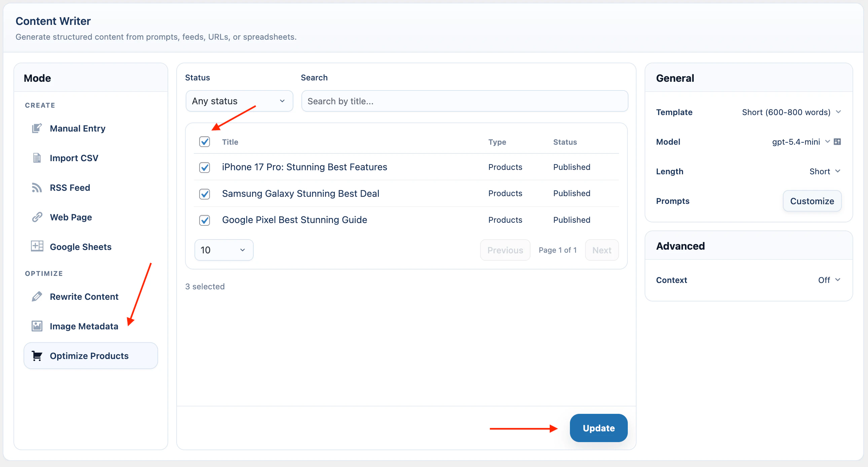Select Google Sheets mode

coord(91,247)
